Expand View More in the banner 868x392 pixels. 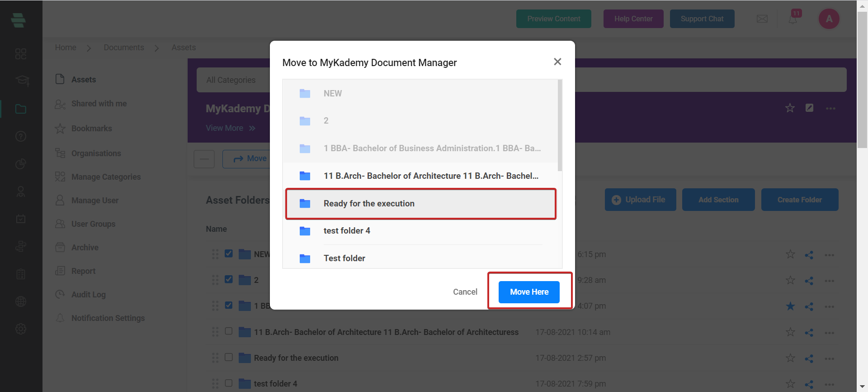pos(231,128)
